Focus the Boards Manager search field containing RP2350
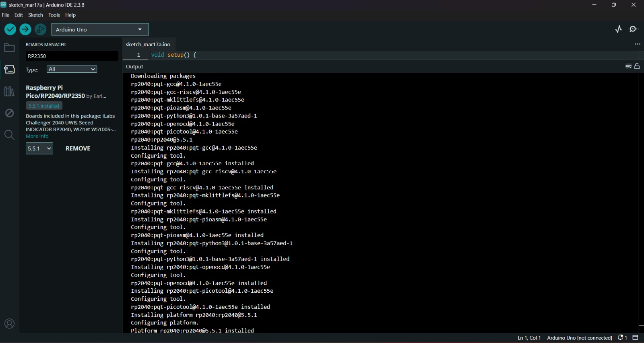This screenshot has width=644, height=343. click(x=72, y=56)
